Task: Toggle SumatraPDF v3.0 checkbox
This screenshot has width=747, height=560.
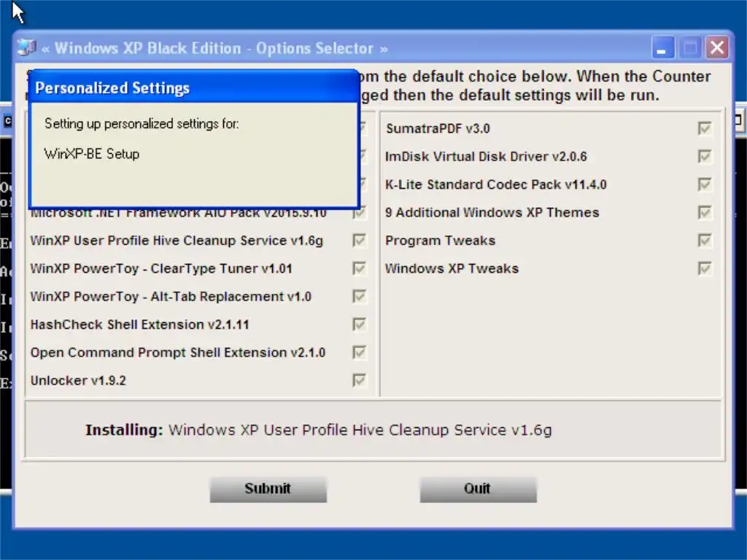Action: (x=705, y=128)
